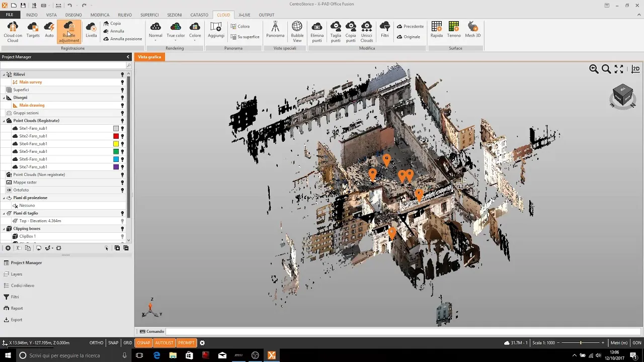Toggle ORTHO mode in status bar
This screenshot has width=644, height=362.
coord(96,343)
